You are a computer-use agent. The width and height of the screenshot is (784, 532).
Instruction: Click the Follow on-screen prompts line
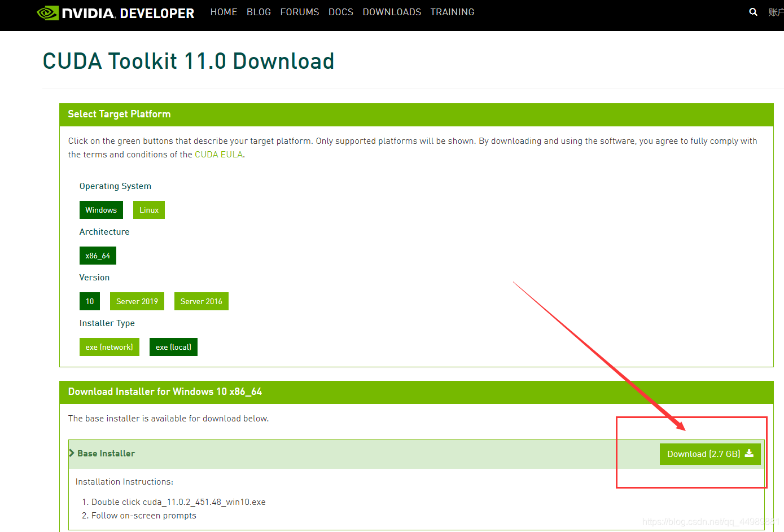tap(144, 516)
